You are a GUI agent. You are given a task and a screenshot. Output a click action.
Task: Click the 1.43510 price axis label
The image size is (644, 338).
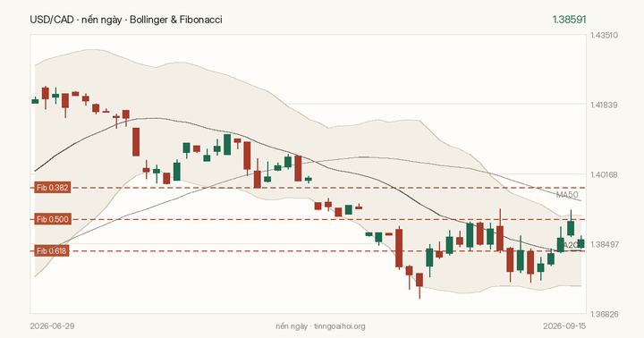(604, 35)
